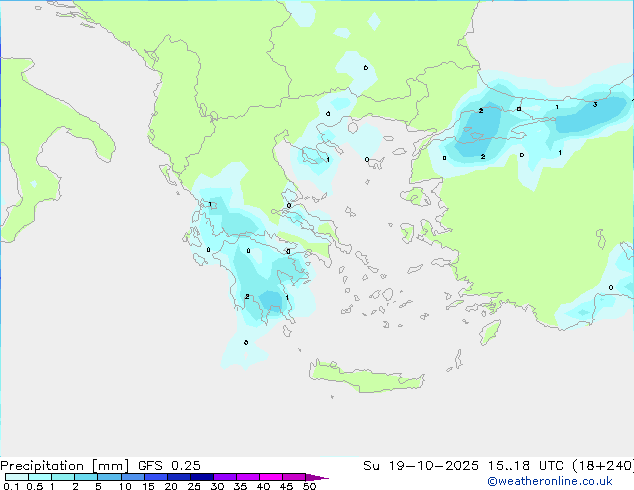Click the 'GFS 0.25' model label

(x=169, y=466)
